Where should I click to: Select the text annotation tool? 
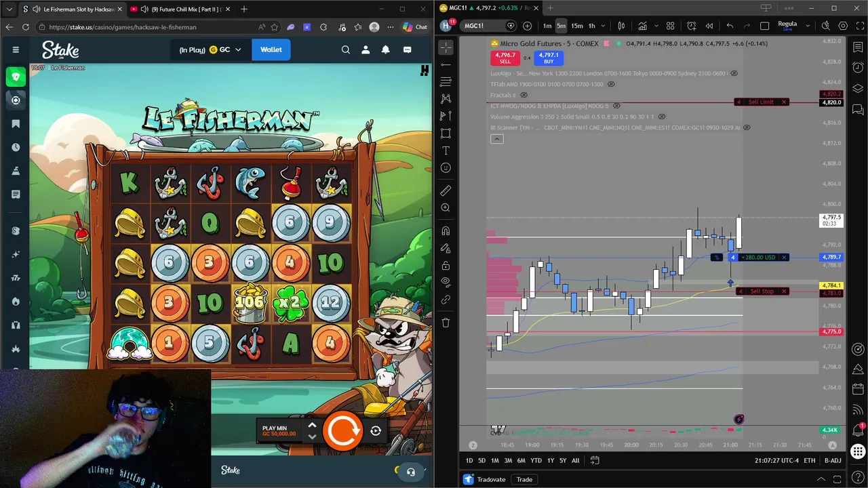(446, 150)
